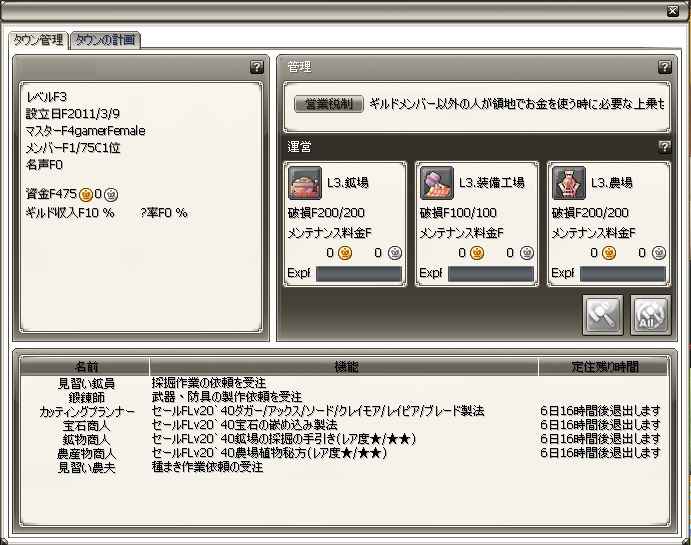Click the mine (鉱場) building icon
The height and width of the screenshot is (545, 691).
click(305, 183)
